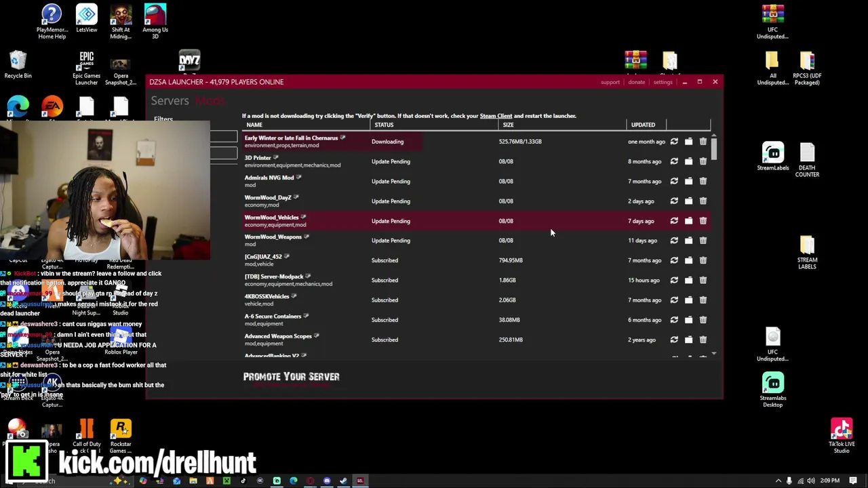This screenshot has width=868, height=488.
Task: Select the [TDB] Server-Modpack name
Action: pyautogui.click(x=274, y=277)
